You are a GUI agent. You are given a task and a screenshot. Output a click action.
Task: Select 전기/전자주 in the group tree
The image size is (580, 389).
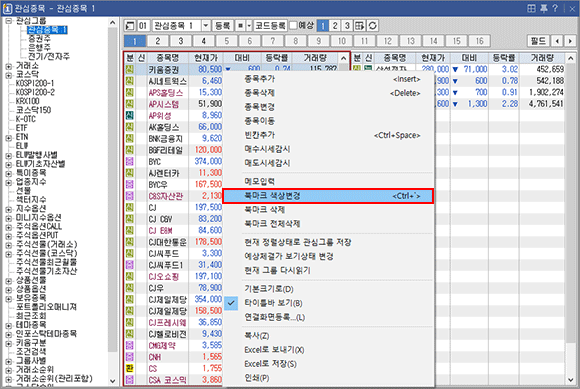pyautogui.click(x=49, y=57)
